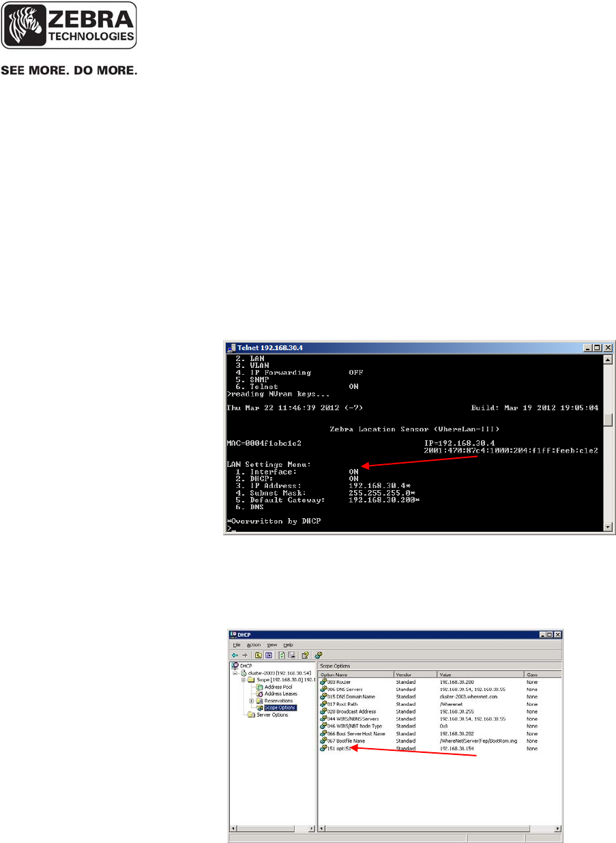Click the icon beside 067 Bootfile Name
This screenshot has height=843, width=616.
click(x=323, y=741)
